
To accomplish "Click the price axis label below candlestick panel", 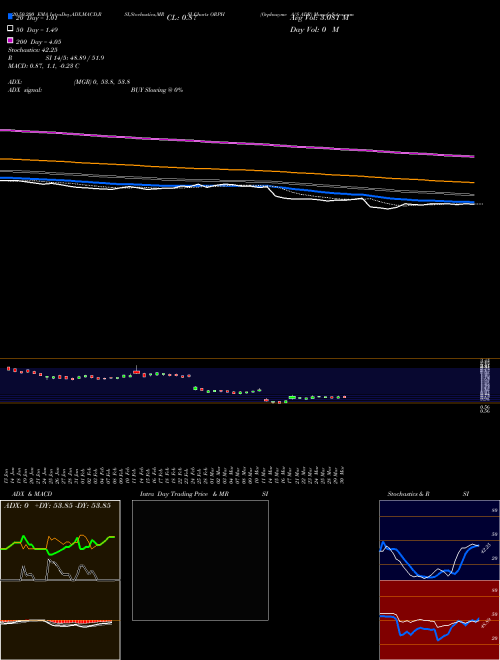I will (485, 409).
